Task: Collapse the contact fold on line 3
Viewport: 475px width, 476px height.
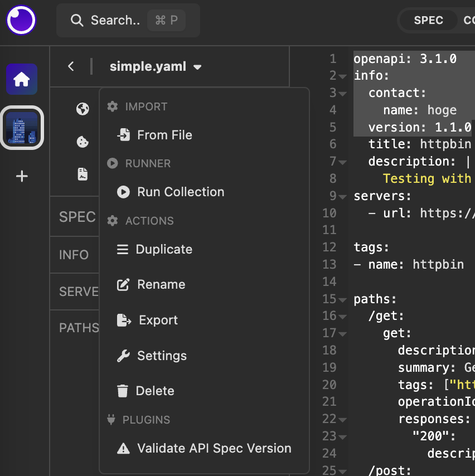Action: coord(342,94)
